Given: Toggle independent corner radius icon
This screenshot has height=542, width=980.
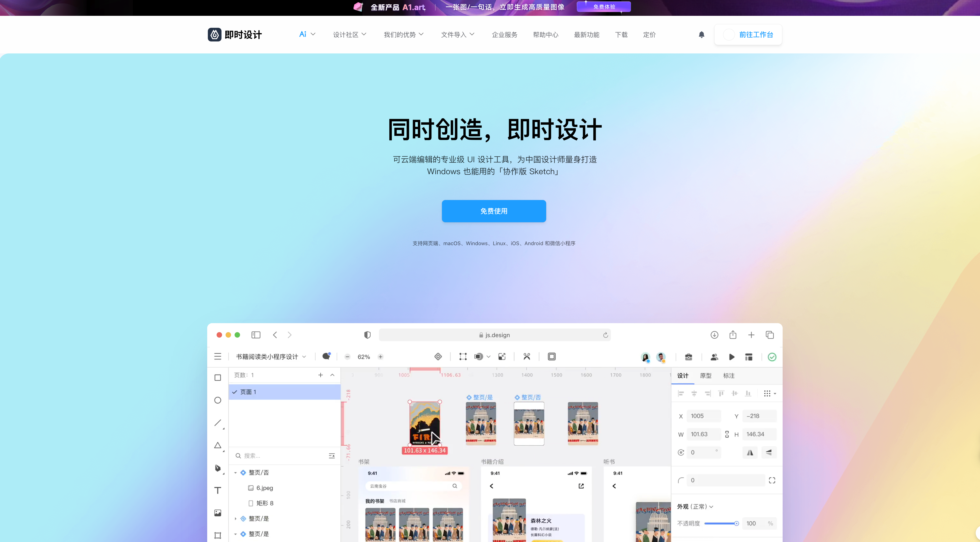Looking at the screenshot, I should pos(772,480).
